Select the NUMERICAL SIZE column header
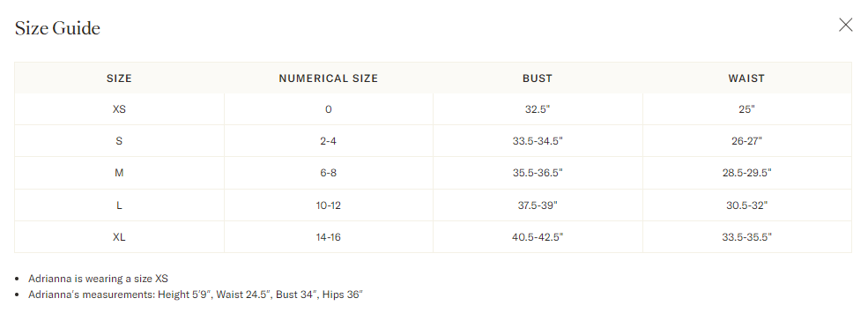 point(329,78)
